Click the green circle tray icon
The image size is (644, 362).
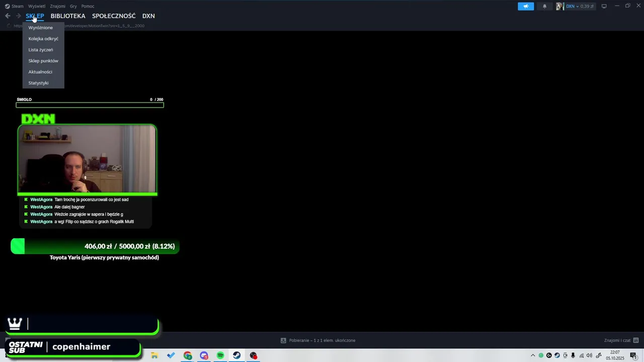click(541, 355)
